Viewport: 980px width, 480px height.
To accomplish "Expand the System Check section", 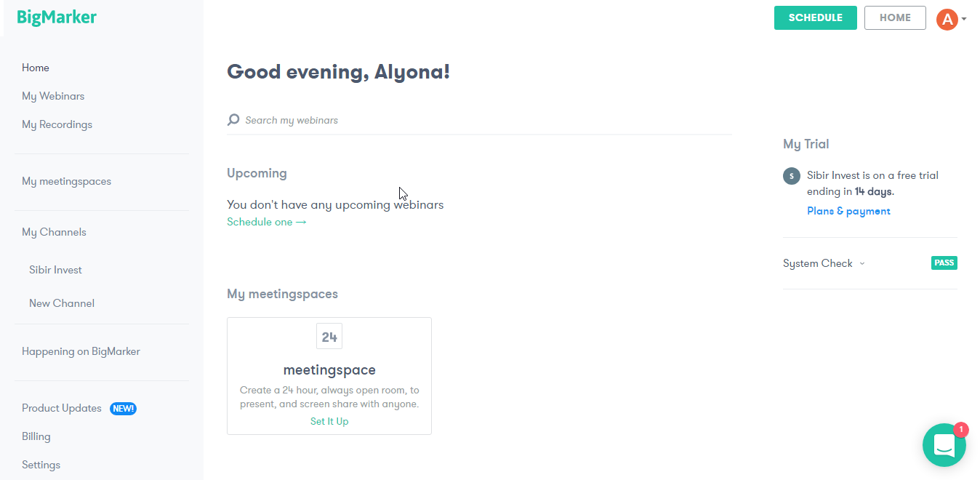I will [x=823, y=263].
